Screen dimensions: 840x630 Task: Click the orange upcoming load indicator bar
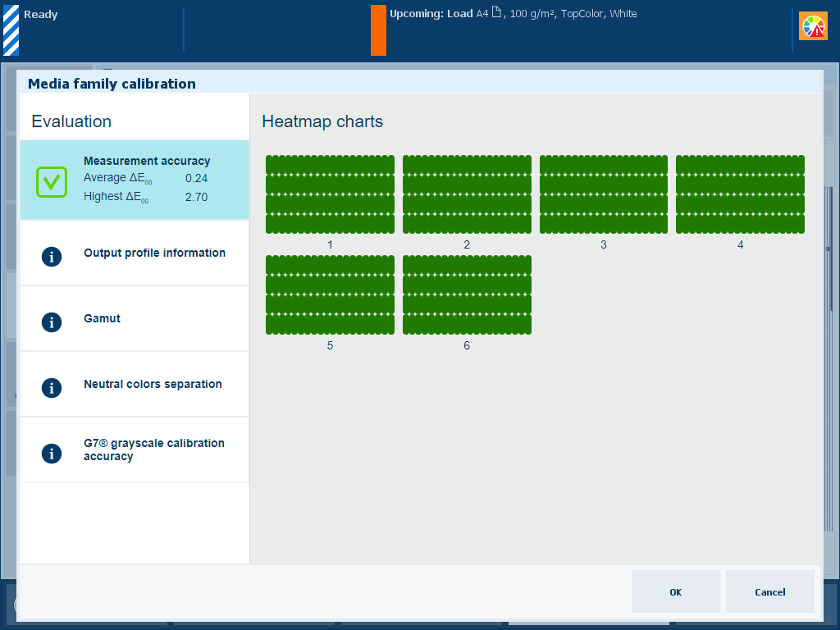pyautogui.click(x=378, y=30)
